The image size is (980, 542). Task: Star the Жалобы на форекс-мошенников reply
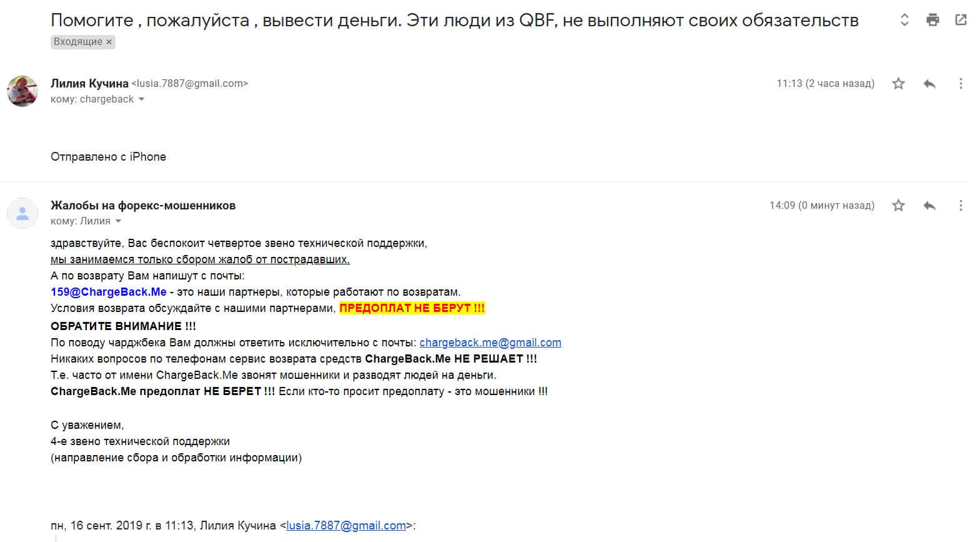coord(898,206)
